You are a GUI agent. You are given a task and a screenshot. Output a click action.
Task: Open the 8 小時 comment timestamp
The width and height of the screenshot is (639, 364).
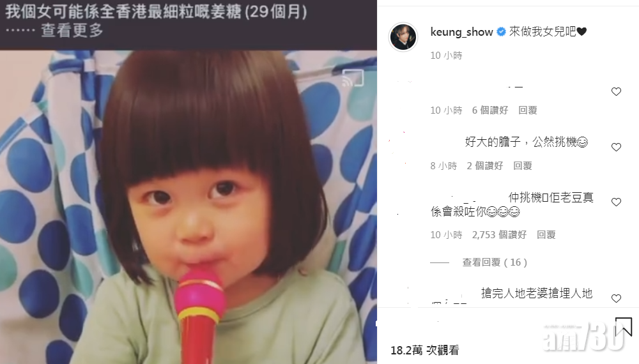[443, 165]
